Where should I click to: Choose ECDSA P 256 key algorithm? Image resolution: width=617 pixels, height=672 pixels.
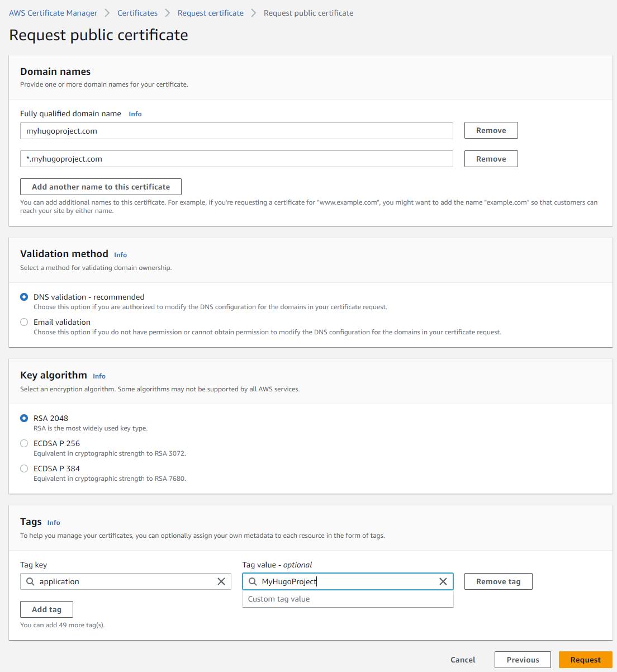click(x=24, y=443)
